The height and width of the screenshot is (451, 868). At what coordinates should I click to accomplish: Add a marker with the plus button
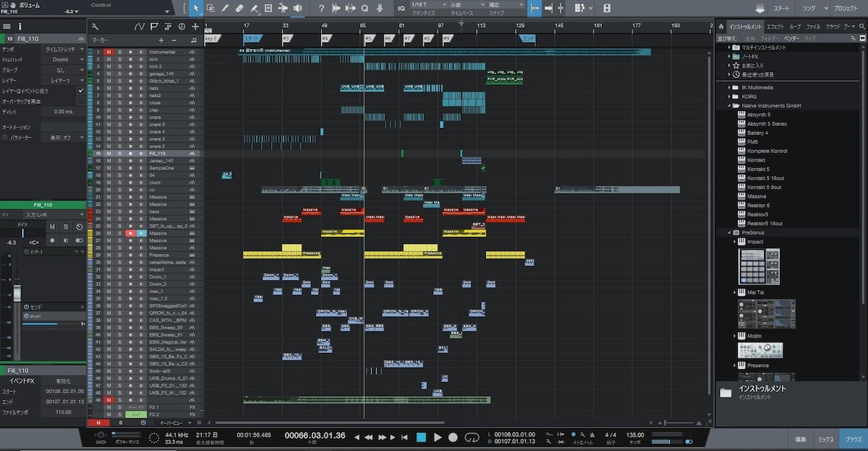(161, 41)
